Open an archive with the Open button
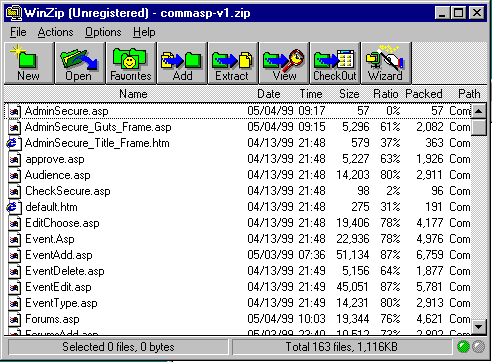Viewport: 492px width, 362px height. [79, 63]
